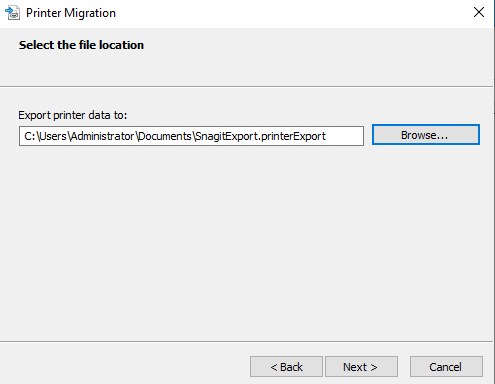Click the 'Select the file location' heading
Screen dimensions: 495x384
(81, 45)
